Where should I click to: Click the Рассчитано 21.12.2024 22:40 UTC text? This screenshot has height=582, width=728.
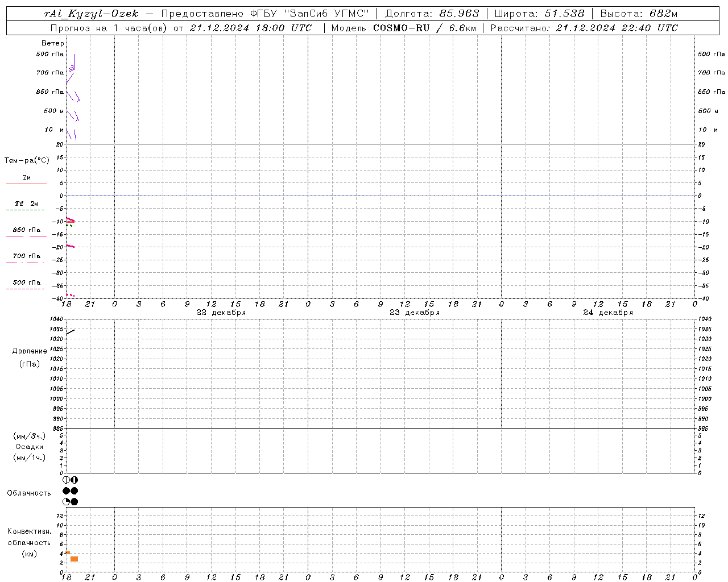point(584,28)
